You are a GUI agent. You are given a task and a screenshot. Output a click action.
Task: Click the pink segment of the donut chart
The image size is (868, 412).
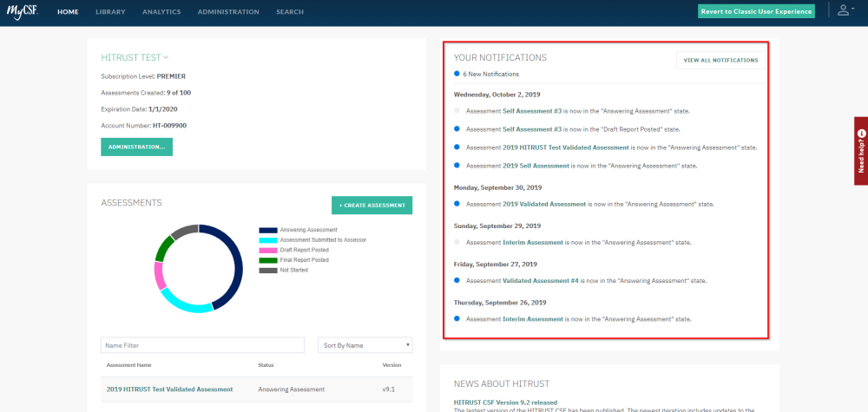click(160, 276)
